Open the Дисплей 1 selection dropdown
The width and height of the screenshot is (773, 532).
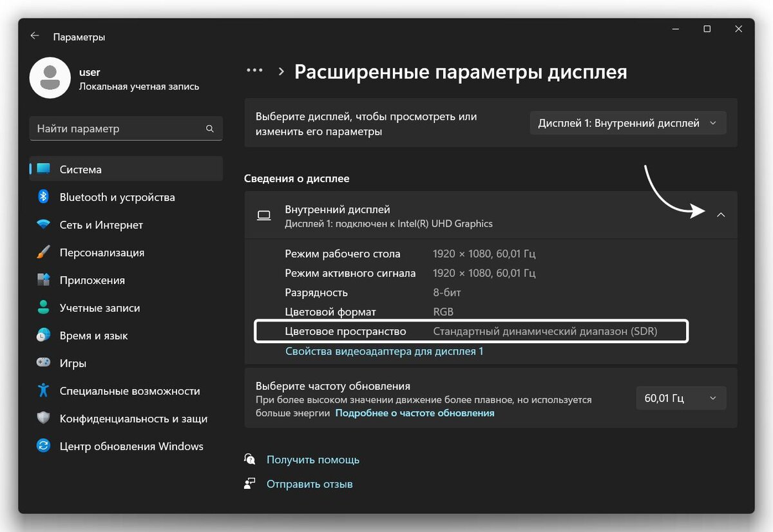point(627,122)
